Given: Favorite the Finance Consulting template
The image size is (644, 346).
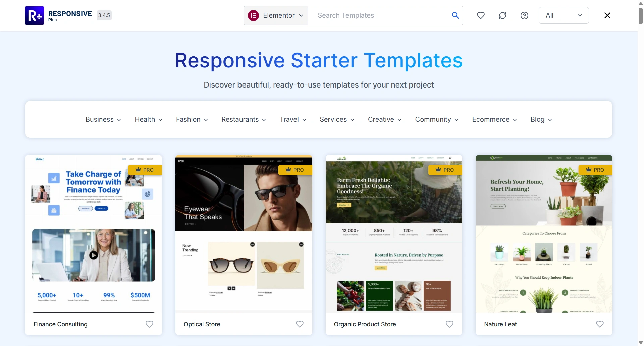Looking at the screenshot, I should (149, 324).
